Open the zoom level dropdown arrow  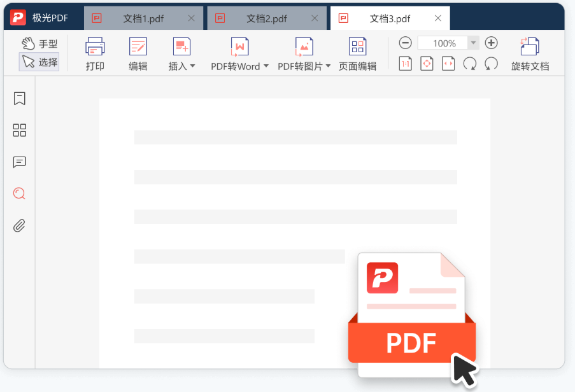click(473, 43)
